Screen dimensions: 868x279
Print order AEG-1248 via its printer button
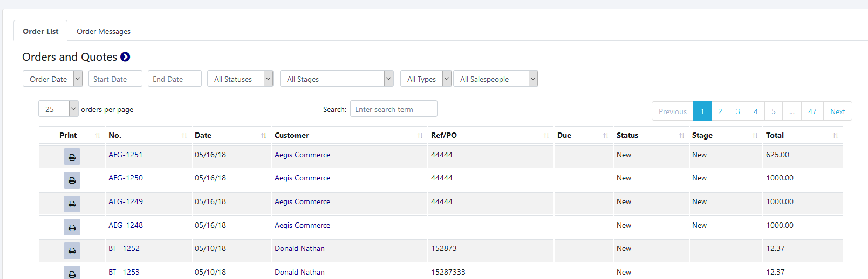72,227
